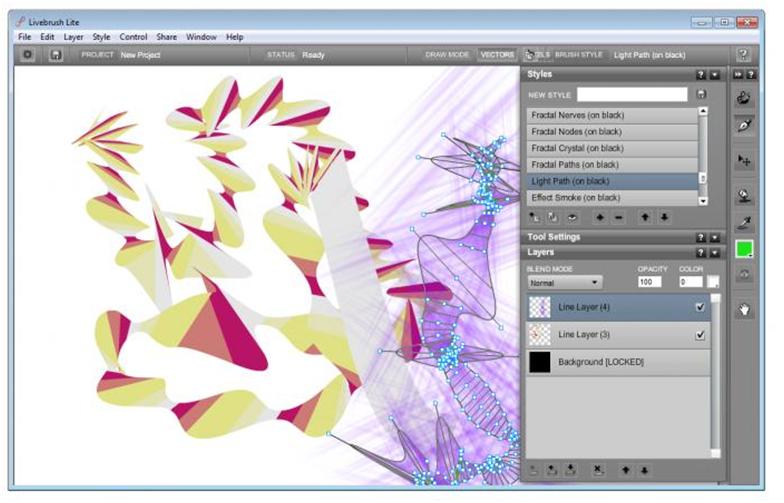Click the New Style name input field
The height and width of the screenshot is (503, 784).
coord(632,94)
